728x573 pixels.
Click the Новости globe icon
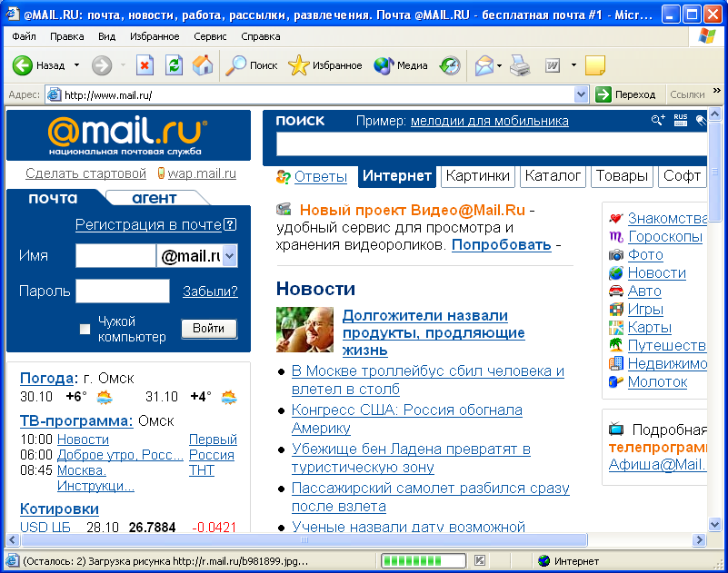coord(615,272)
